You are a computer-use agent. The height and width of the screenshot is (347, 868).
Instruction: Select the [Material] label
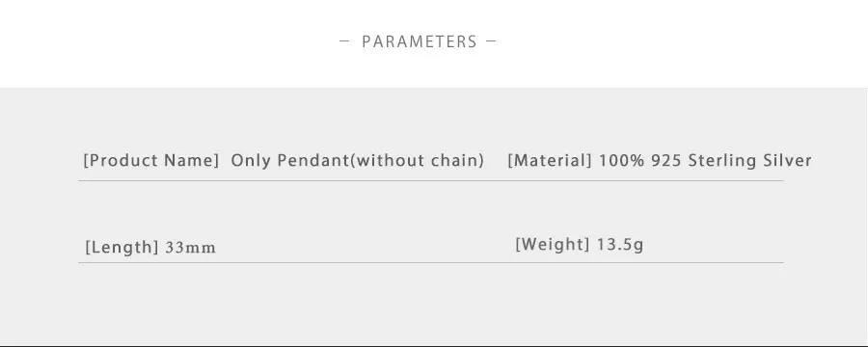click(x=550, y=161)
